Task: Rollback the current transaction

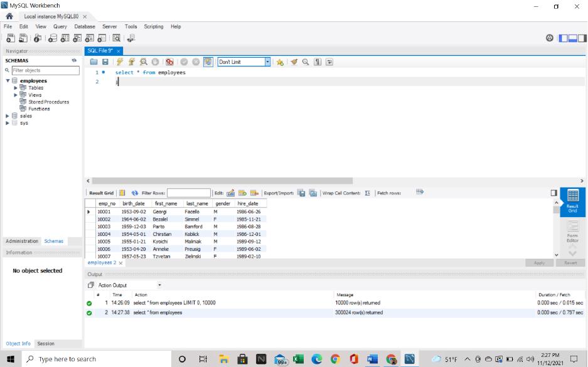Action: (196, 62)
